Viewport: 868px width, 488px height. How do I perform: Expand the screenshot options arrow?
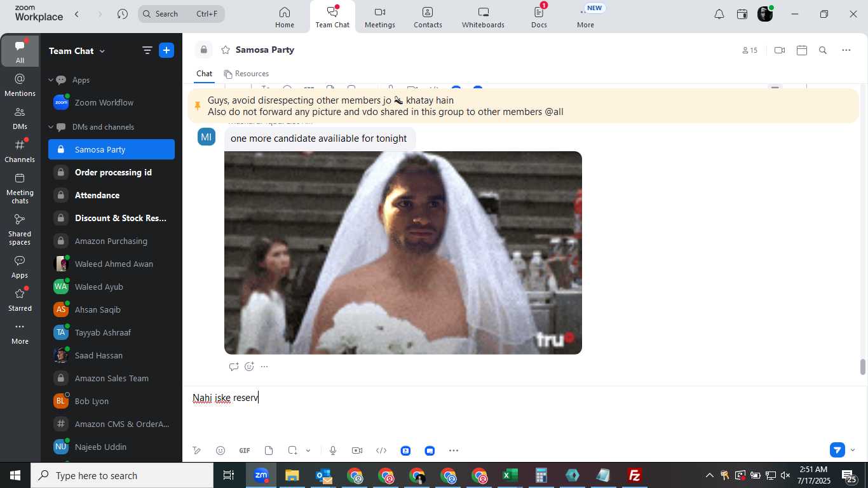(x=308, y=451)
